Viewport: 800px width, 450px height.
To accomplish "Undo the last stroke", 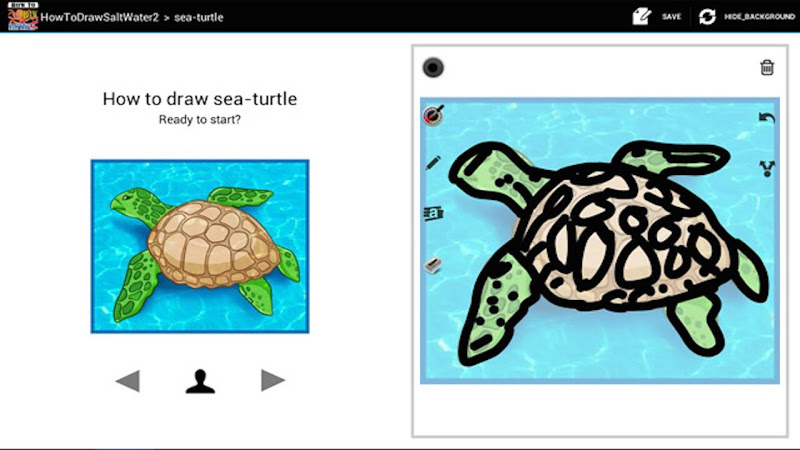I will [766, 118].
